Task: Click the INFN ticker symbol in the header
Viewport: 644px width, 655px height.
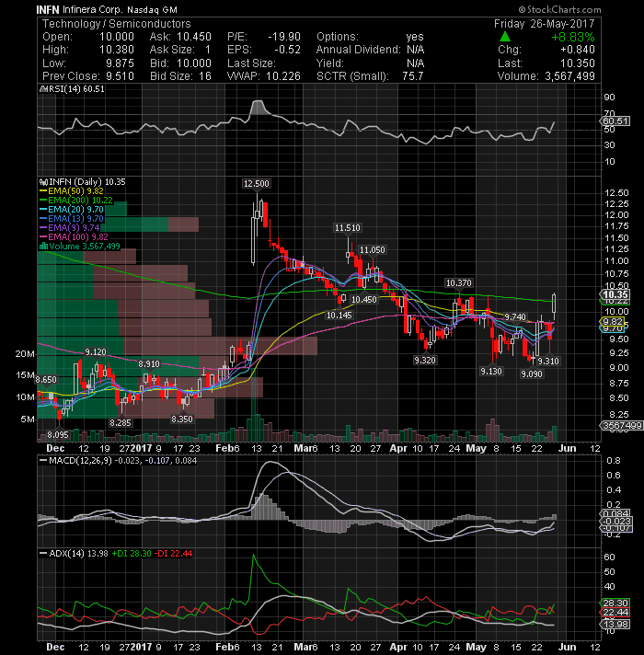Action: (48, 9)
